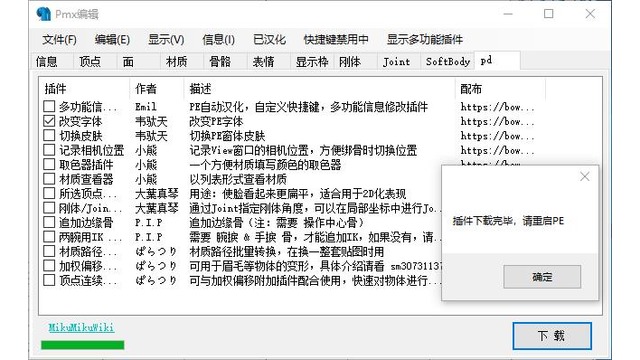Screen dimensions: 640x360
Task: Switch to the 材质 tab
Action: point(182,62)
